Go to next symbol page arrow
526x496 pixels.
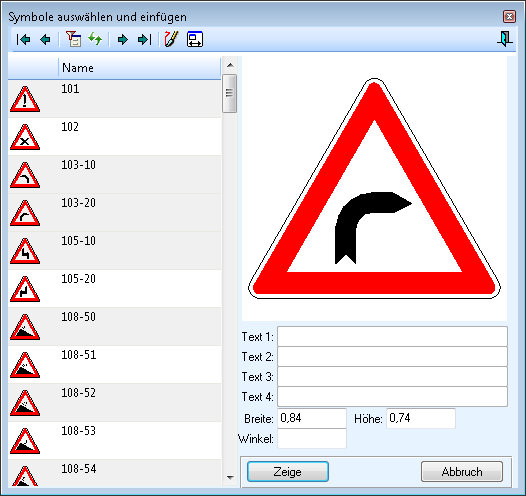pos(123,40)
